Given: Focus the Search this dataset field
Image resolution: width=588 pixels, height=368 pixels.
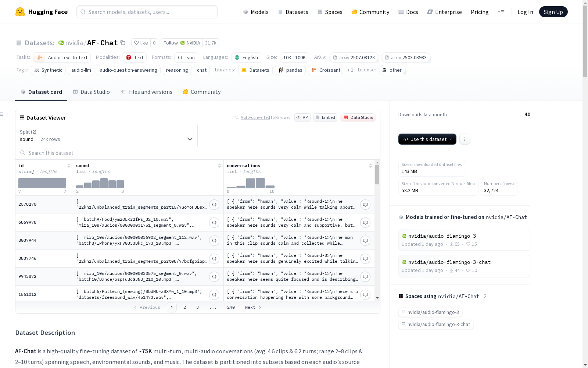Looking at the screenshot, I should point(198,153).
